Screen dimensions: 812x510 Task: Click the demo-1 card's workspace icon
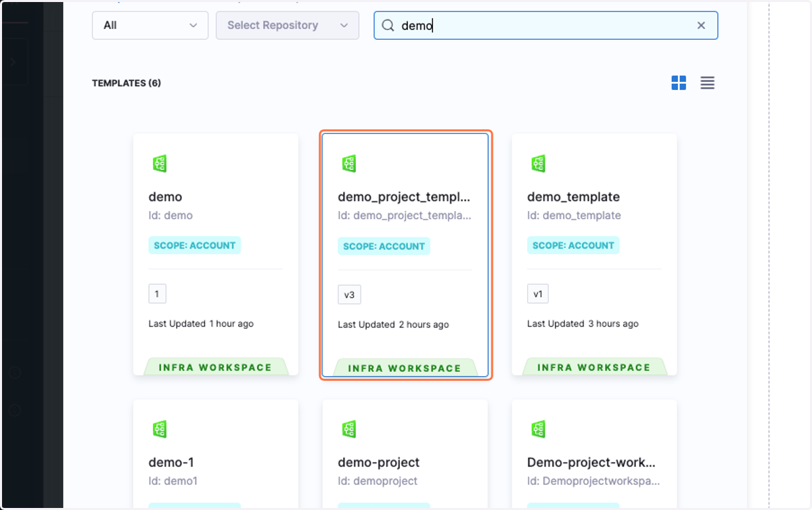160,429
